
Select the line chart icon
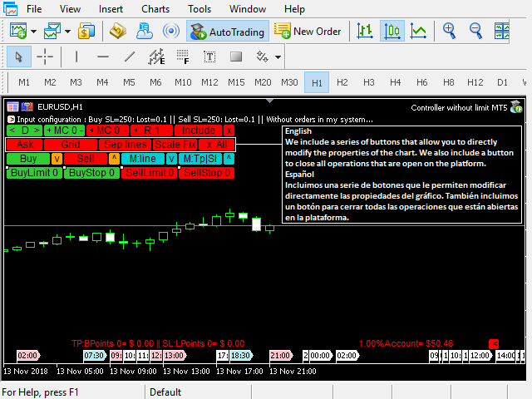pos(419,32)
